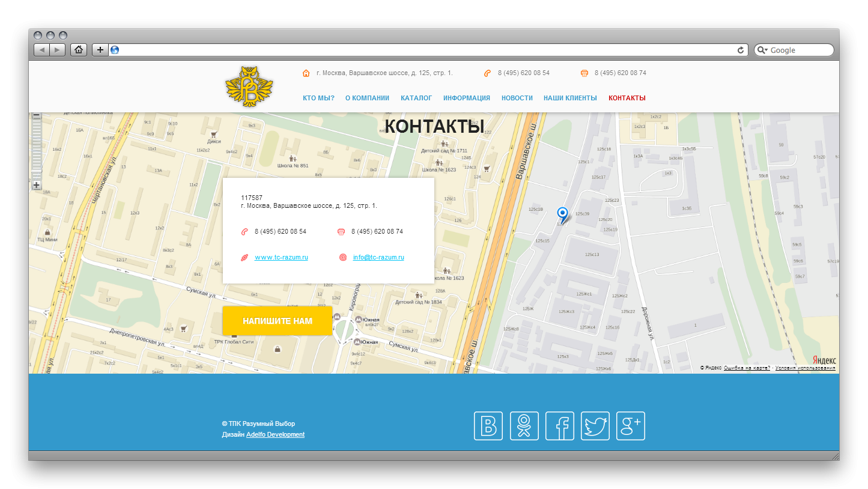Open the КТО МЫ? menu item

[x=318, y=98]
